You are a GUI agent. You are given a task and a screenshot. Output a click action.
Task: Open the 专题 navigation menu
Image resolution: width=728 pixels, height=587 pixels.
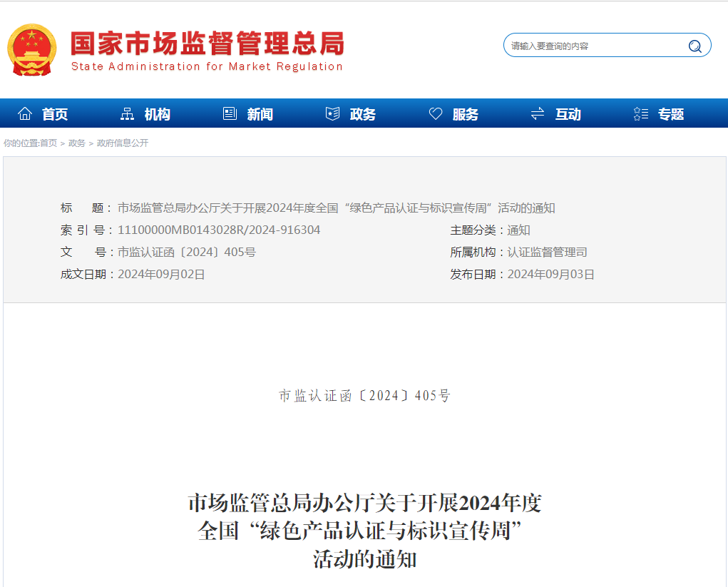pyautogui.click(x=671, y=114)
